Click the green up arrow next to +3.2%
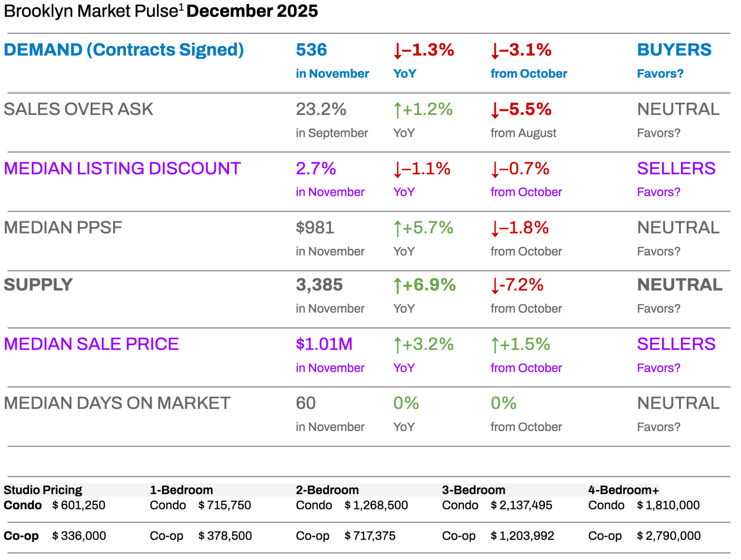The height and width of the screenshot is (560, 741). click(x=397, y=345)
